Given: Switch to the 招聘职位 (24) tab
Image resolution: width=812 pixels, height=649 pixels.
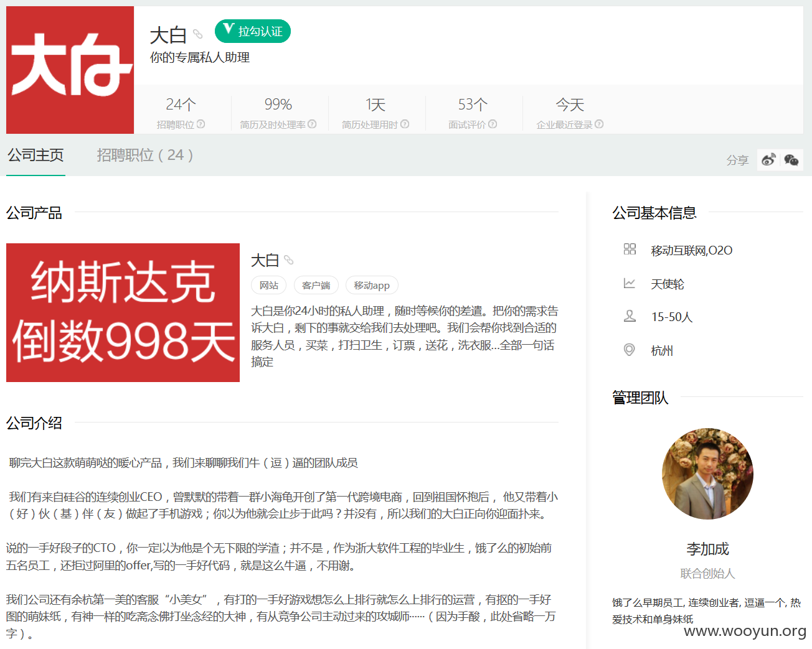Looking at the screenshot, I should [145, 155].
